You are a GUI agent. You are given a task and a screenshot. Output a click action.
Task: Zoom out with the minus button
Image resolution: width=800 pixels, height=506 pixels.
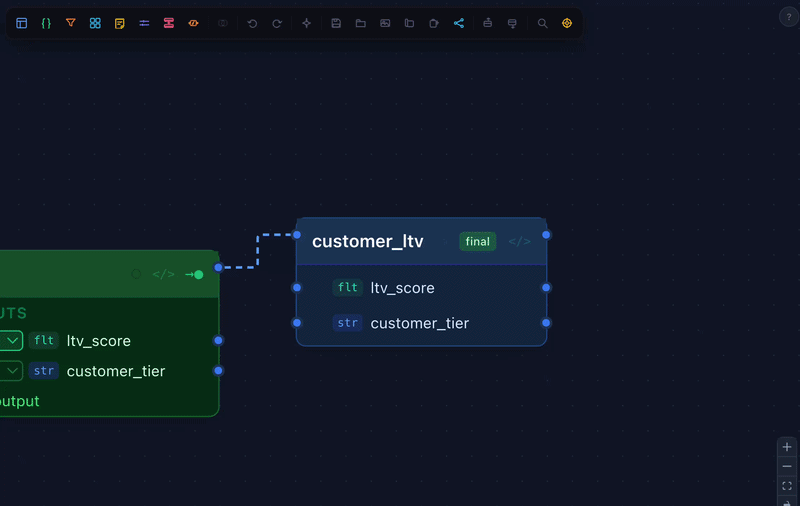(x=787, y=466)
